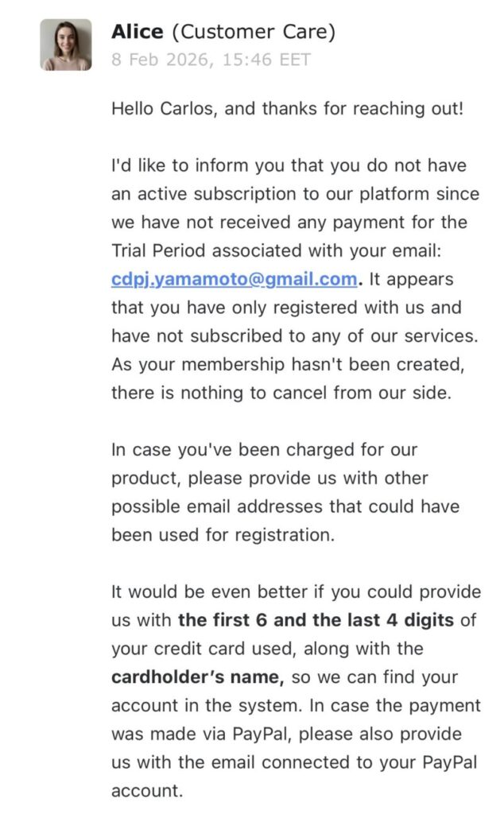Click the line 'In case you've been charged for our'
The width and height of the screenshot is (504, 814).
(x=264, y=450)
